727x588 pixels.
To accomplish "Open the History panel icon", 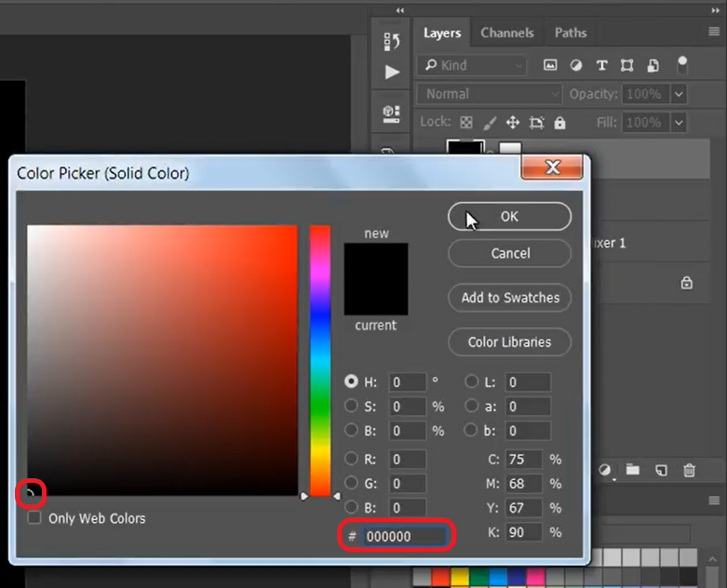I will [x=392, y=42].
